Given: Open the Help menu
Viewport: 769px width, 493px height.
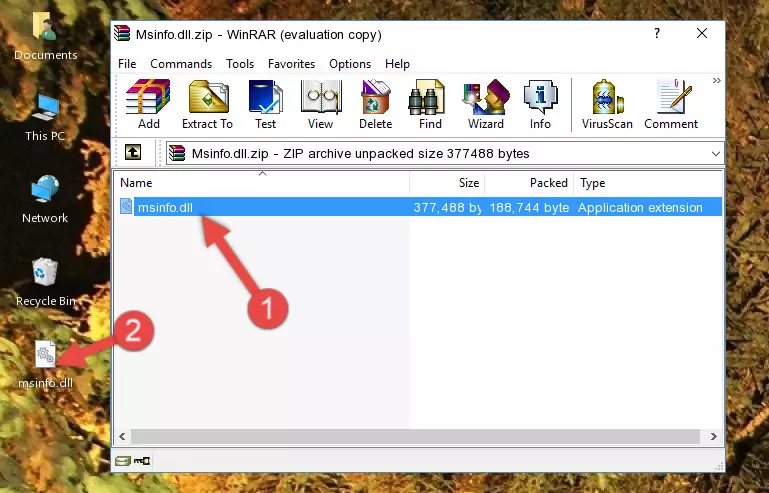Looking at the screenshot, I should tap(397, 64).
